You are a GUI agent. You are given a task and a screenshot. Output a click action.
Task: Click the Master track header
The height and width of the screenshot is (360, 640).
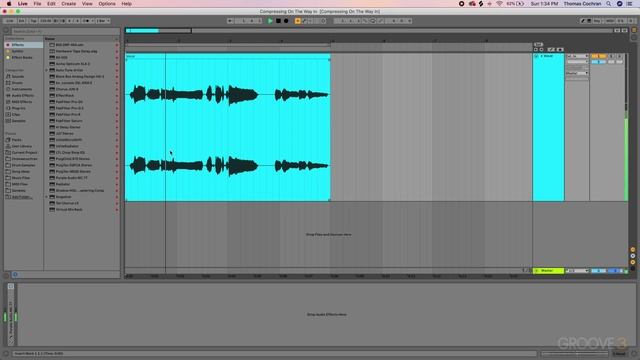pos(549,271)
